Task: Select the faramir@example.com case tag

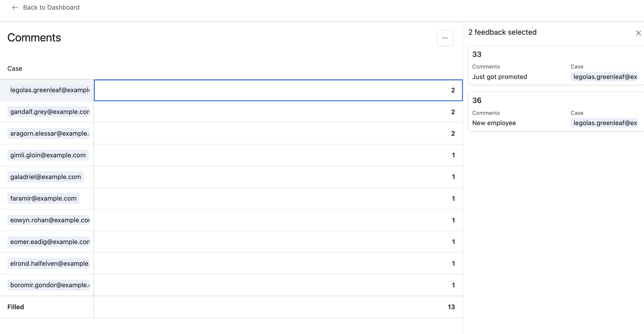Action: point(43,198)
